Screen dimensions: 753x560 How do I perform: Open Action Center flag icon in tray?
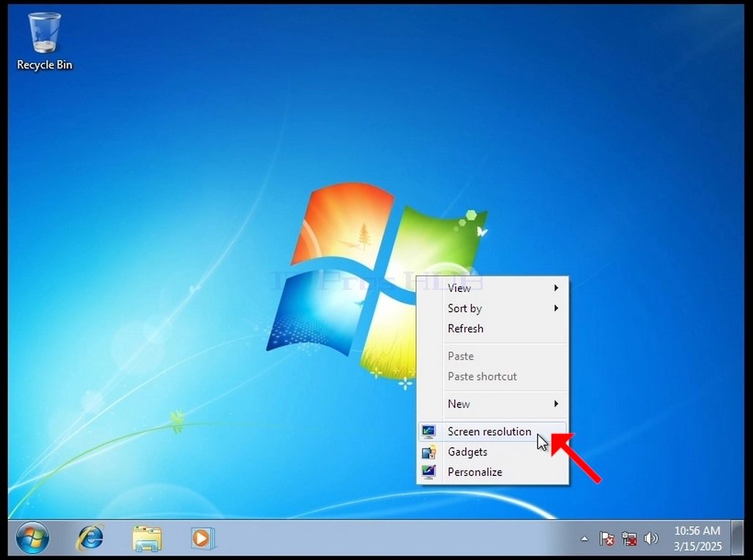coord(607,539)
